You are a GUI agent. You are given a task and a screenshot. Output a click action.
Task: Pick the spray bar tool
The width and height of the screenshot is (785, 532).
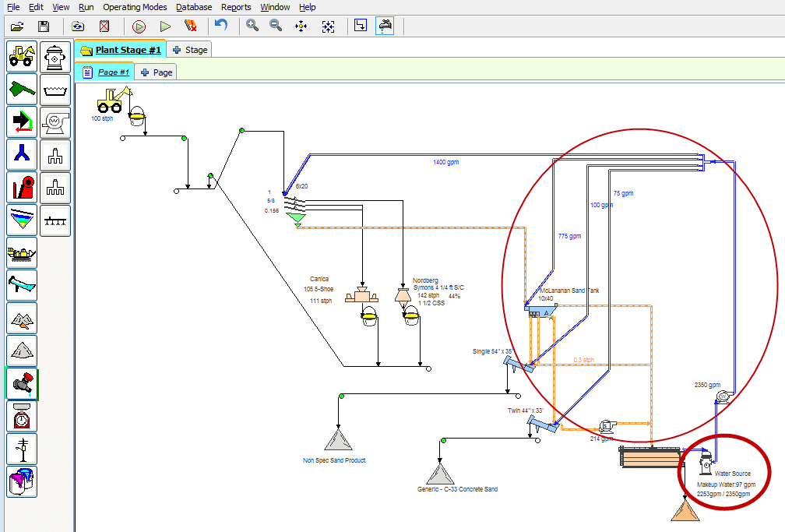pos(55,220)
